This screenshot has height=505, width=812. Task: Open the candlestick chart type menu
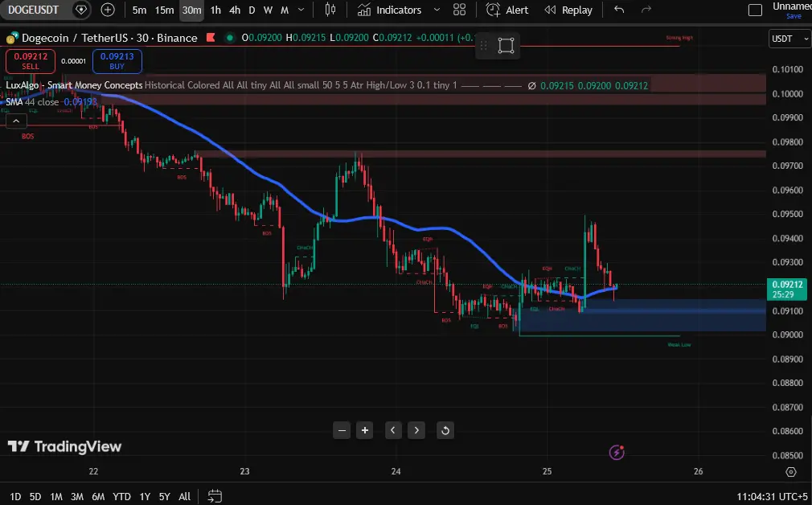coord(330,10)
